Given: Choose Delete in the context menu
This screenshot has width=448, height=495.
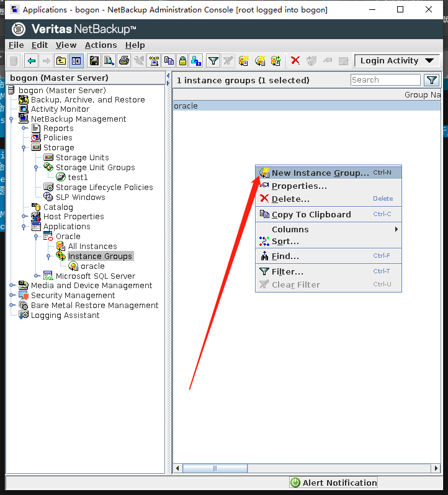Looking at the screenshot, I should point(328,199).
